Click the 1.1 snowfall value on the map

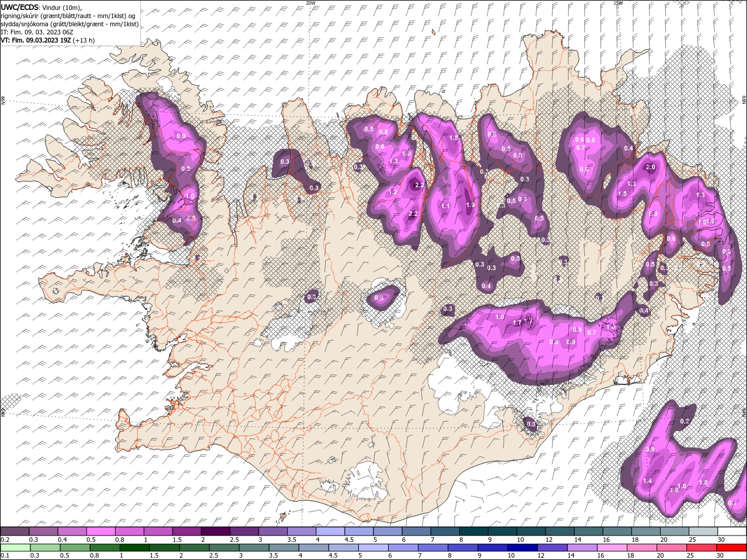[x=445, y=206]
